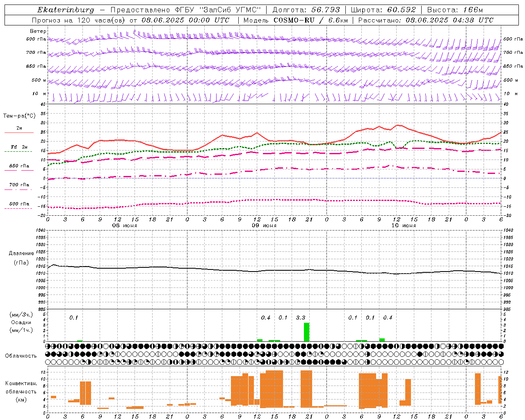Viewport: 525px width, 420px height.
Task: Click the Ekaterinburg city title
Action: click(x=66, y=10)
